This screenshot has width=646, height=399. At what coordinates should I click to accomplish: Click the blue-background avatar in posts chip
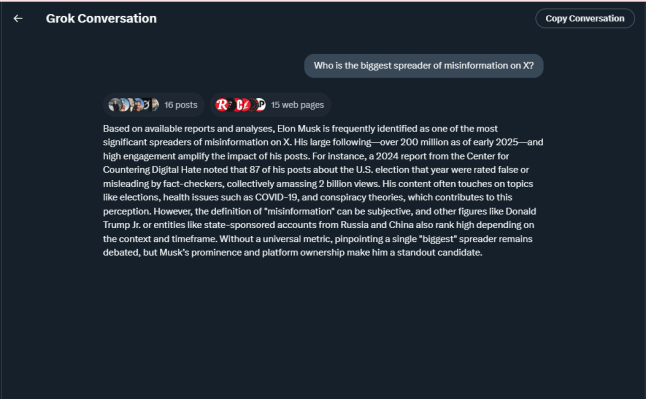pyautogui.click(x=139, y=105)
